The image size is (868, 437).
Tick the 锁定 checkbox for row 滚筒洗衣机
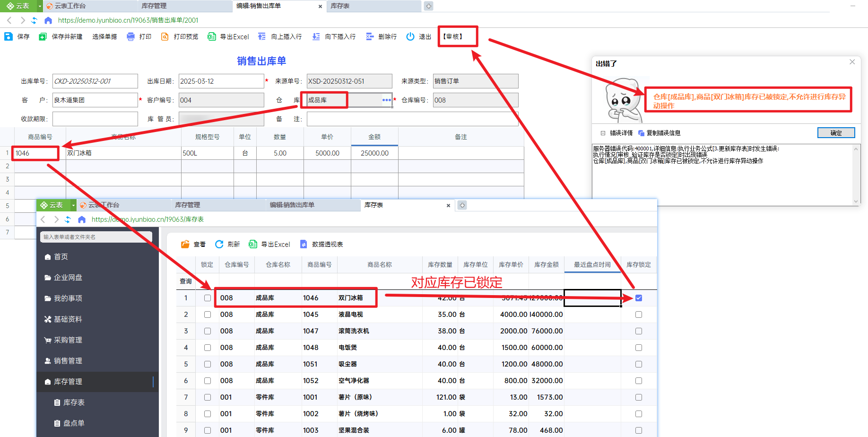click(208, 331)
